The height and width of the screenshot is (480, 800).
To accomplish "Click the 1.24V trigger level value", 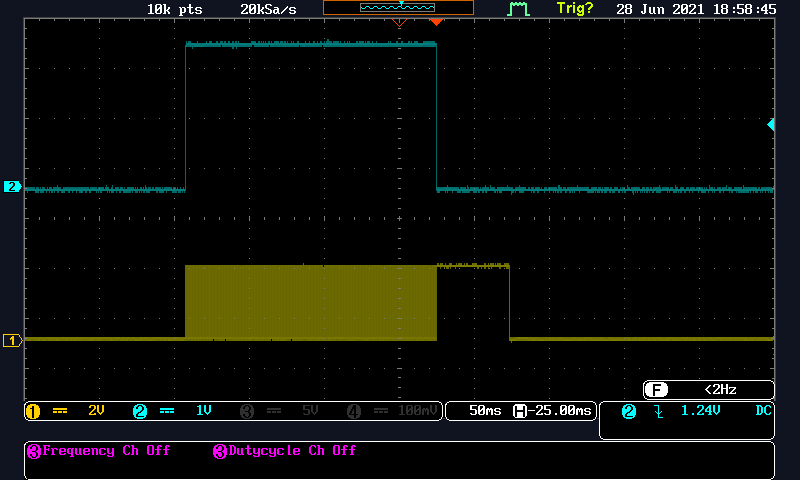I will (701, 411).
